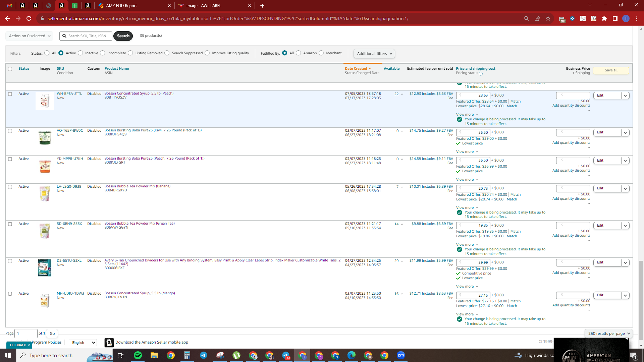This screenshot has width=644, height=362.
Task: Open Microsoft Edge from the taskbar
Action: (352, 355)
